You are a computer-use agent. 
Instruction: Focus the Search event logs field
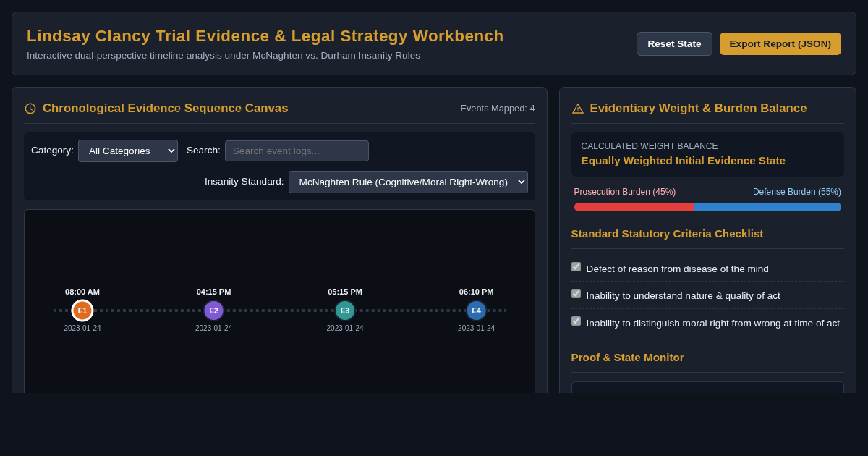pos(297,151)
